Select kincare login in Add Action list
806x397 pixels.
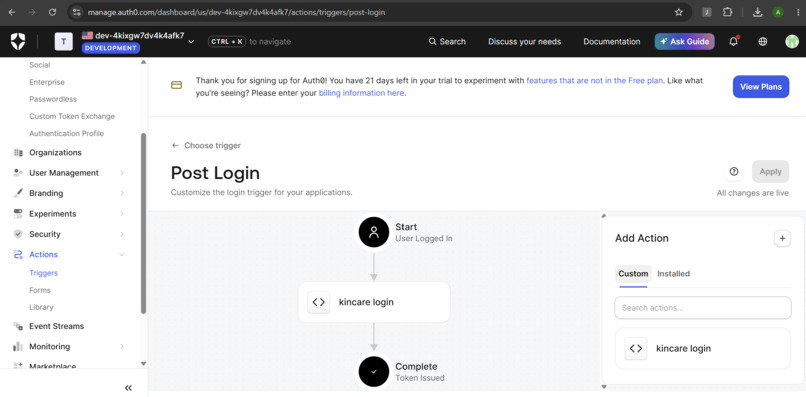pyautogui.click(x=703, y=348)
